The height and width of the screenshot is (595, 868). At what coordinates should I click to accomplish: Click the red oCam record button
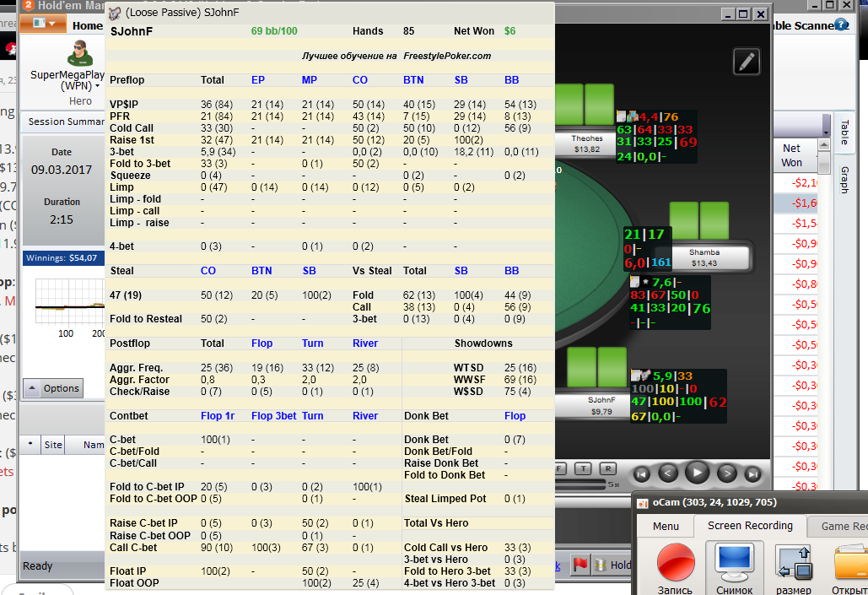coord(676,562)
